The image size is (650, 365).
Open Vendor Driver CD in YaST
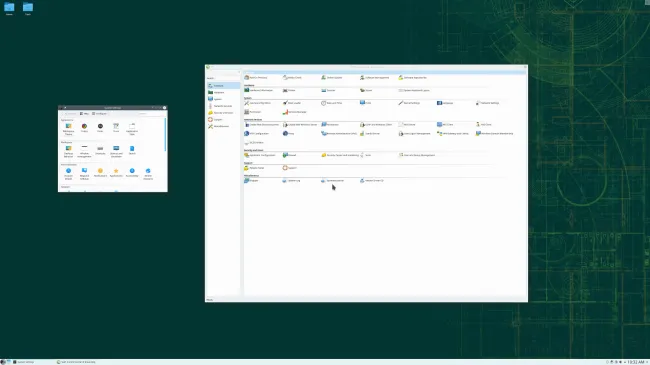click(x=371, y=180)
